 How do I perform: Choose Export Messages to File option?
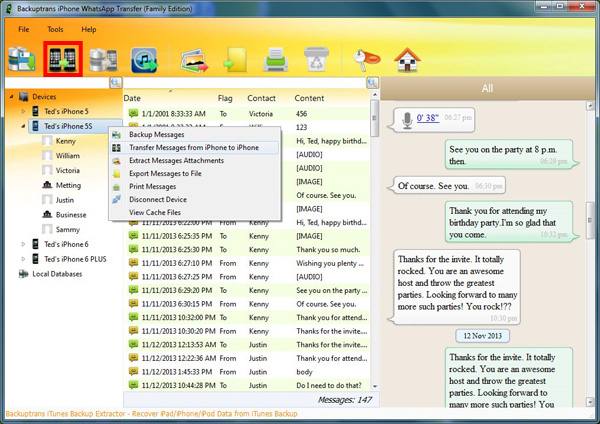pyautogui.click(x=195, y=173)
